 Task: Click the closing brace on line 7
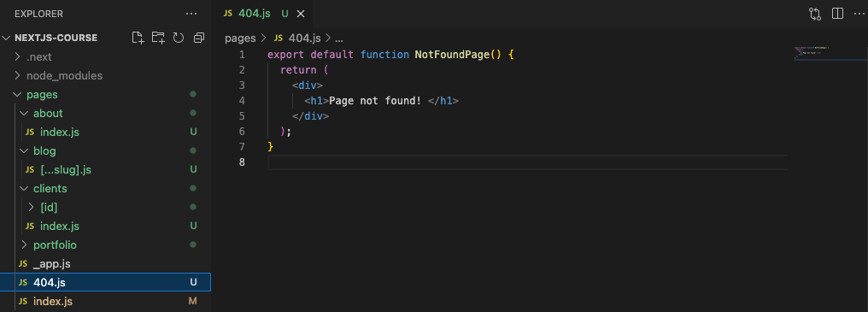pyautogui.click(x=271, y=147)
